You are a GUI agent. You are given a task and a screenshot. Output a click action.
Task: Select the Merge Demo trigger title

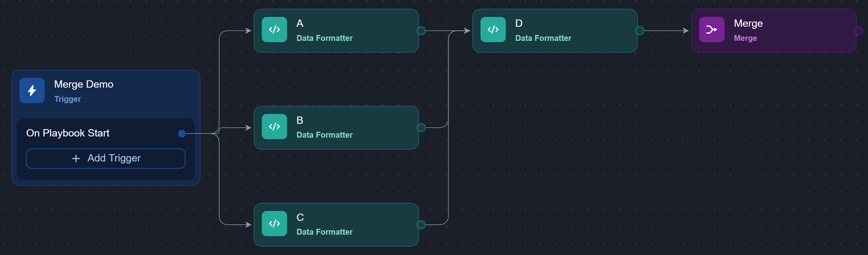click(84, 84)
